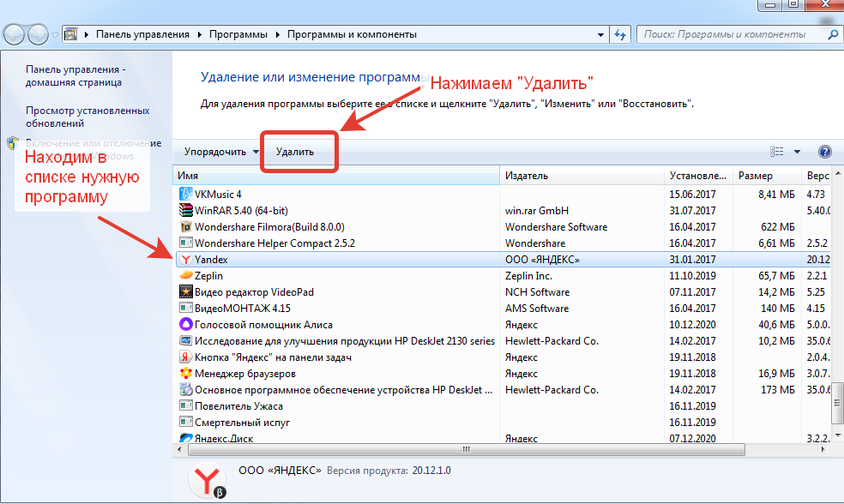Open Панель управления - домашняя страница link

pos(75,75)
